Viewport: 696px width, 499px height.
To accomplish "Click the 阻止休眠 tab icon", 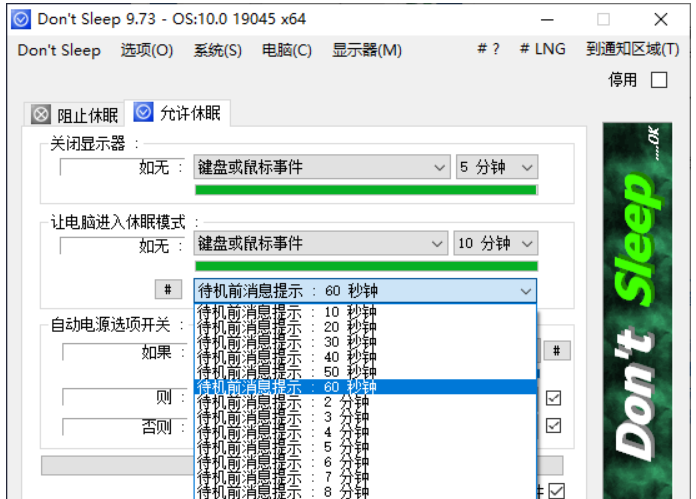I will [41, 115].
